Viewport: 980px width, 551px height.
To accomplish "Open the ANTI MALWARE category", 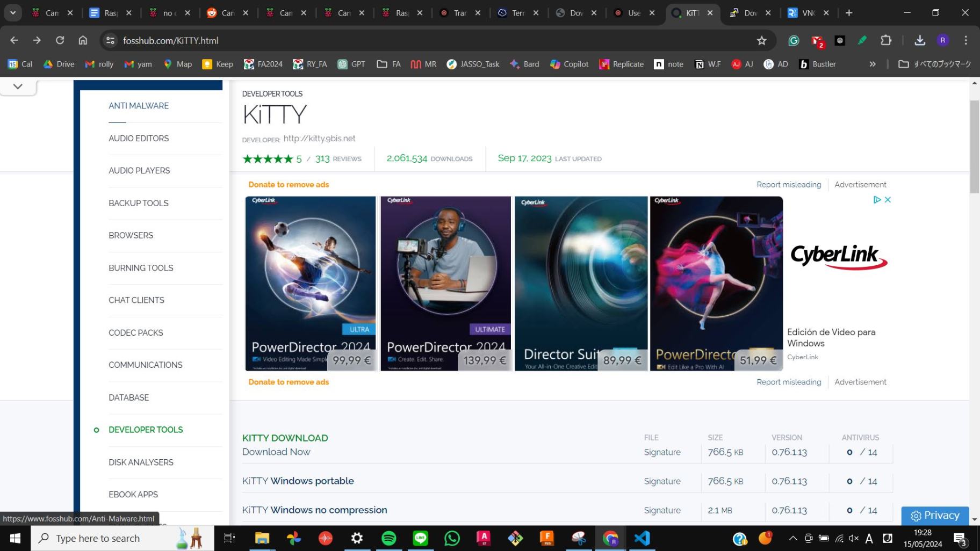I will point(139,106).
